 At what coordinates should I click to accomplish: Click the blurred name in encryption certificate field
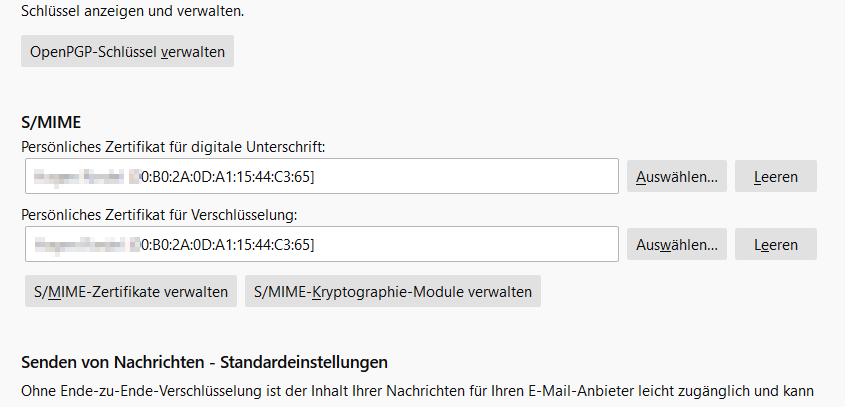point(79,244)
